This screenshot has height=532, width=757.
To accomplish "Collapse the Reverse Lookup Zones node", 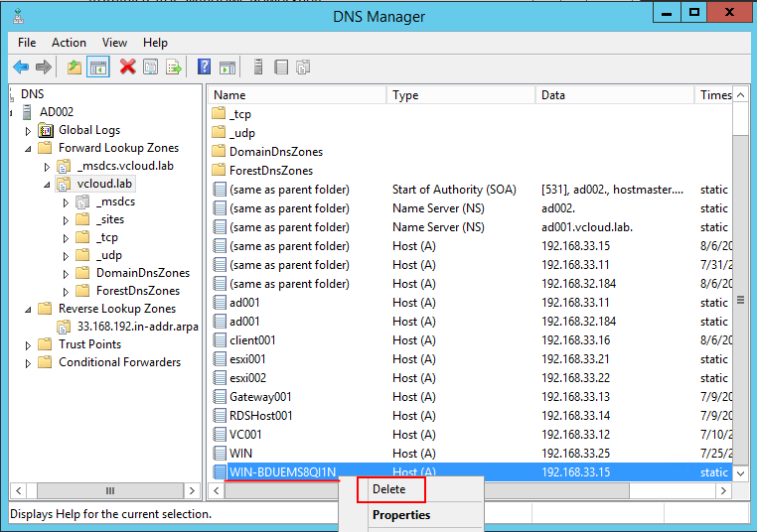I will (x=28, y=310).
